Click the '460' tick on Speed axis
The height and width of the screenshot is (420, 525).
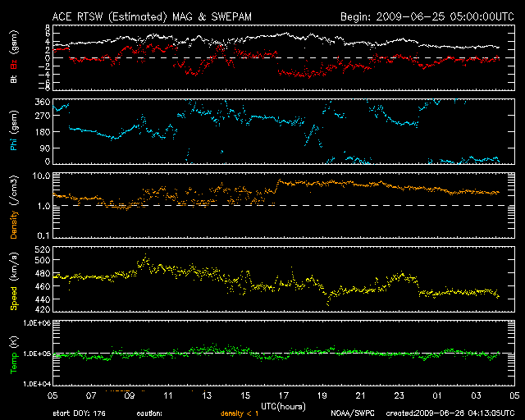pyautogui.click(x=43, y=286)
